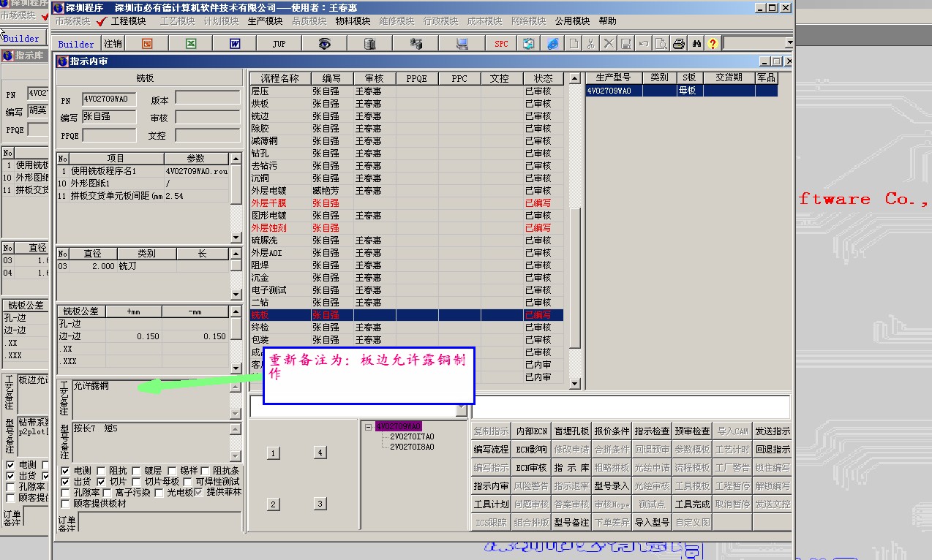Click the PN input field showing 4V02709WA0
The width and height of the screenshot is (932, 560).
pyautogui.click(x=109, y=99)
